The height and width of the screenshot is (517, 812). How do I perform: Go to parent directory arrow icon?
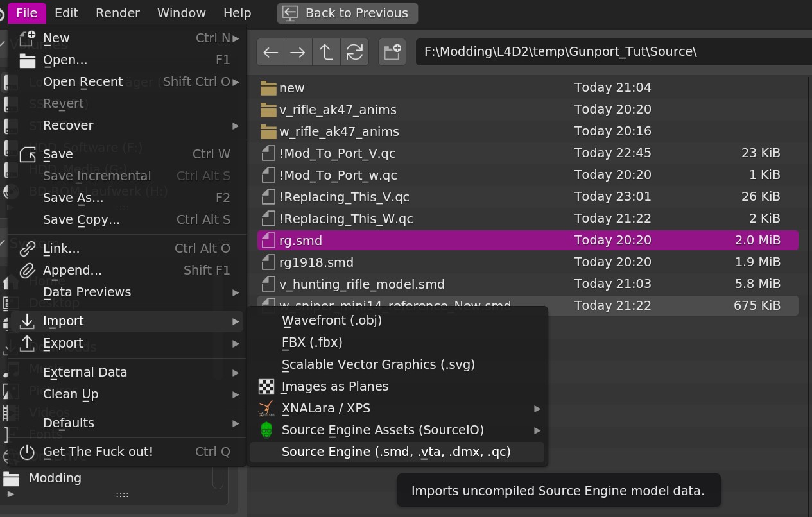[x=326, y=52]
